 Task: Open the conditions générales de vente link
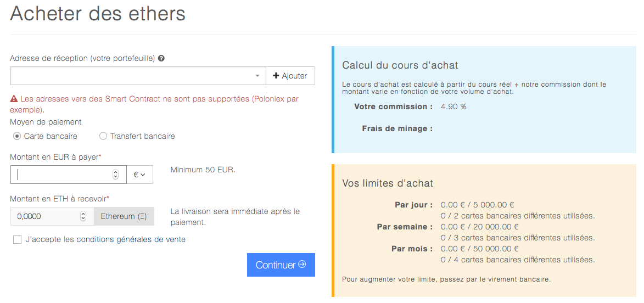[x=131, y=239]
